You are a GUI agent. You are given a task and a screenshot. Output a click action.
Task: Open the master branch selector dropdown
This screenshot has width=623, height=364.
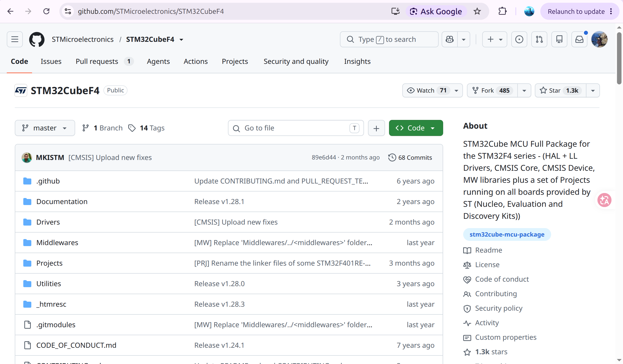click(x=45, y=128)
